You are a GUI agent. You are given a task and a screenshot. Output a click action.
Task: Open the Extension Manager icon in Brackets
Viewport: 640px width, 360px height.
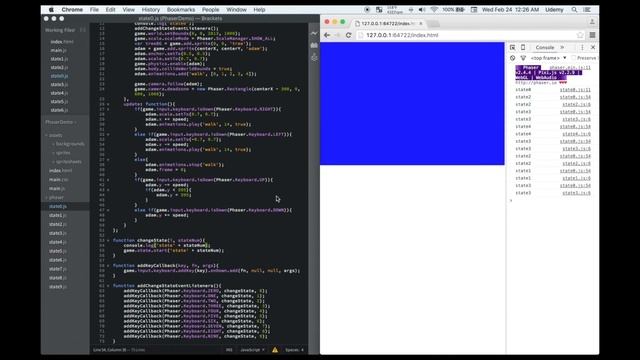point(314,45)
